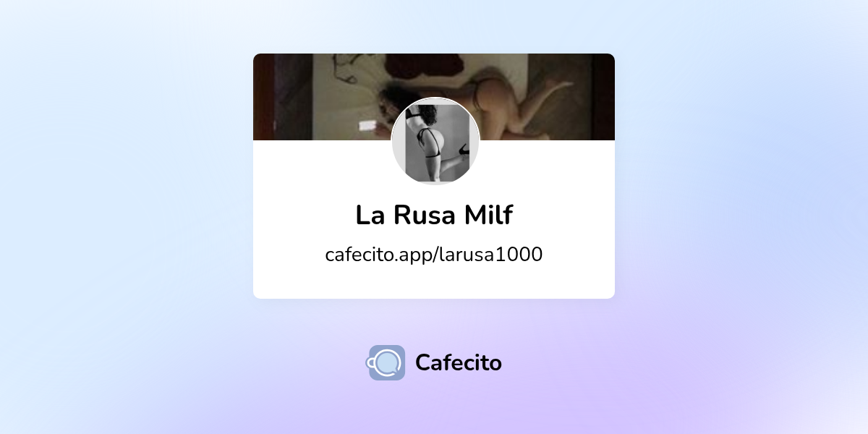Click the Cafecito coffee cup logo icon
The width and height of the screenshot is (868, 434).
[386, 362]
